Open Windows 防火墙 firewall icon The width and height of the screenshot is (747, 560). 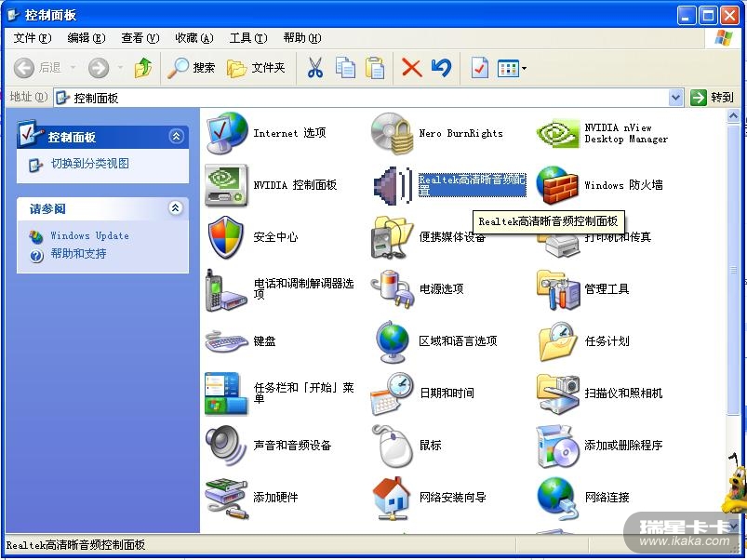(557, 185)
